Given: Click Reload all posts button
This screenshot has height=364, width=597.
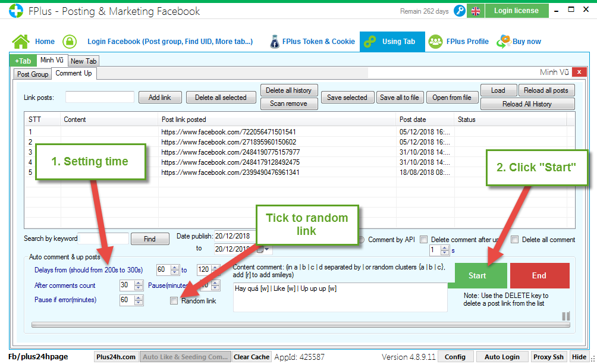Looking at the screenshot, I should pyautogui.click(x=546, y=90).
